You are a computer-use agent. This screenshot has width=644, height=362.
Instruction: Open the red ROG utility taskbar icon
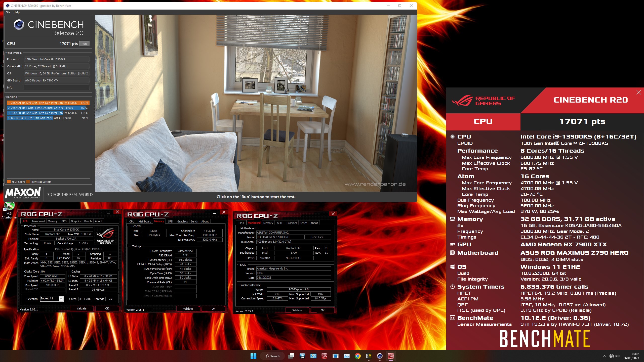[x=324, y=356]
